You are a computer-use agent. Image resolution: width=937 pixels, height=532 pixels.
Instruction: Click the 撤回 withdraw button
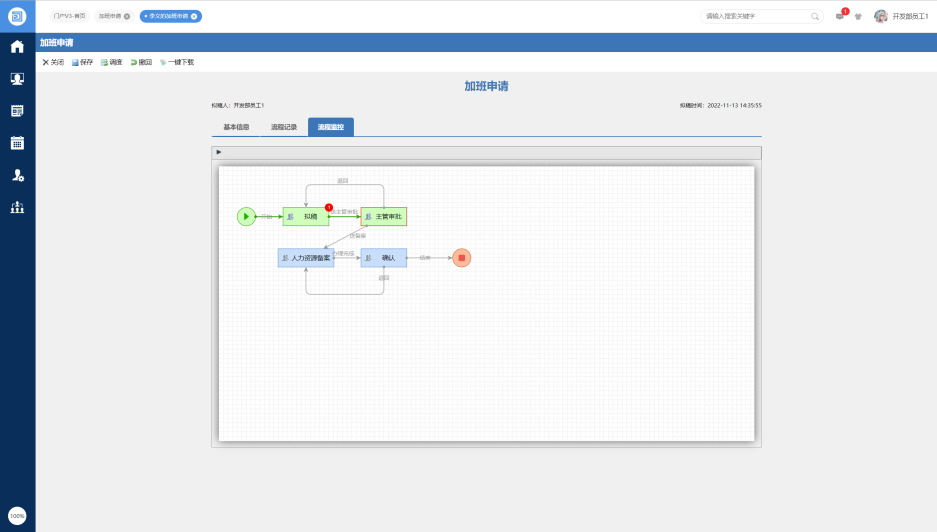coord(140,62)
